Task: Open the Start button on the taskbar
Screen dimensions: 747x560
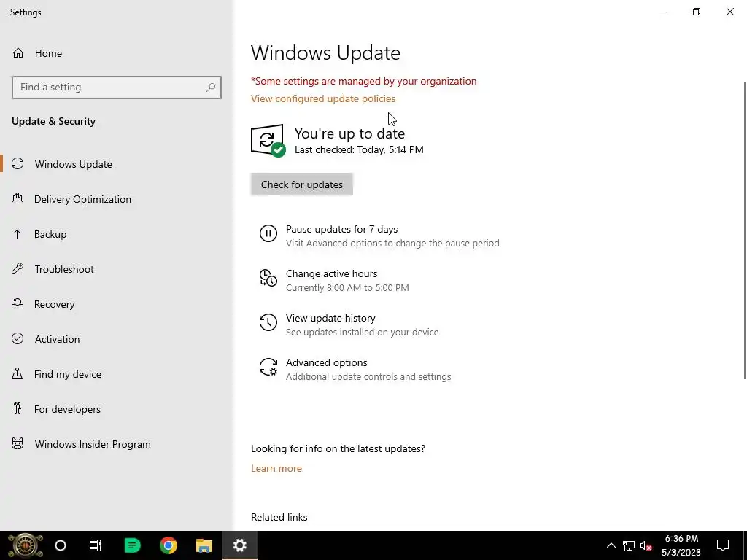Action: pos(26,545)
